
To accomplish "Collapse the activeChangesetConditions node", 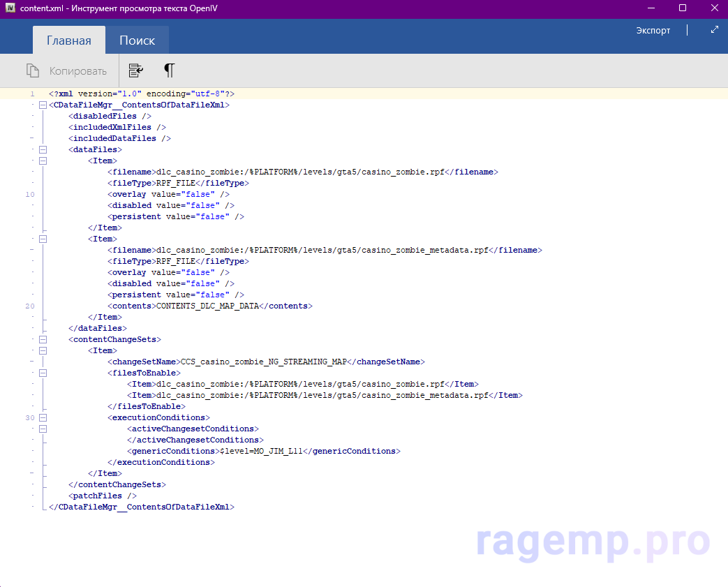I will [43, 429].
